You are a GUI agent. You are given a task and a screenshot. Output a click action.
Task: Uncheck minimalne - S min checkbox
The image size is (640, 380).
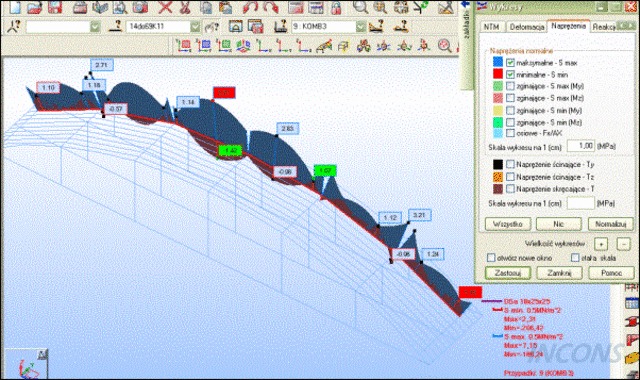510,75
